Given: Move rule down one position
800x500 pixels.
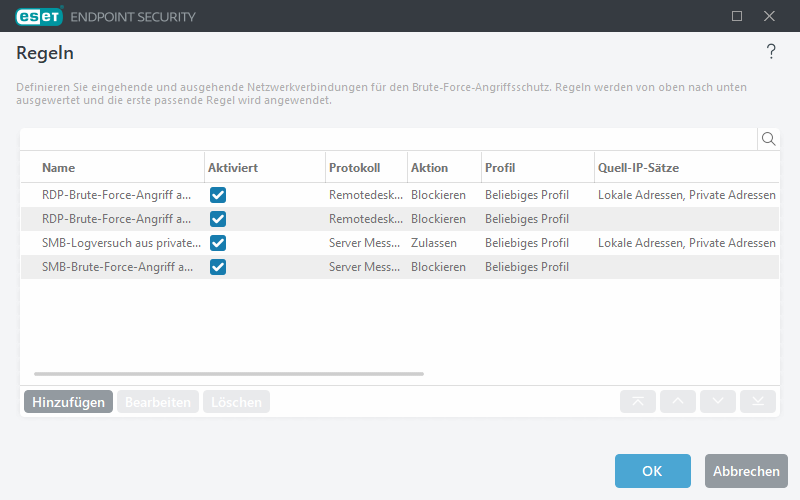Looking at the screenshot, I should tap(718, 402).
